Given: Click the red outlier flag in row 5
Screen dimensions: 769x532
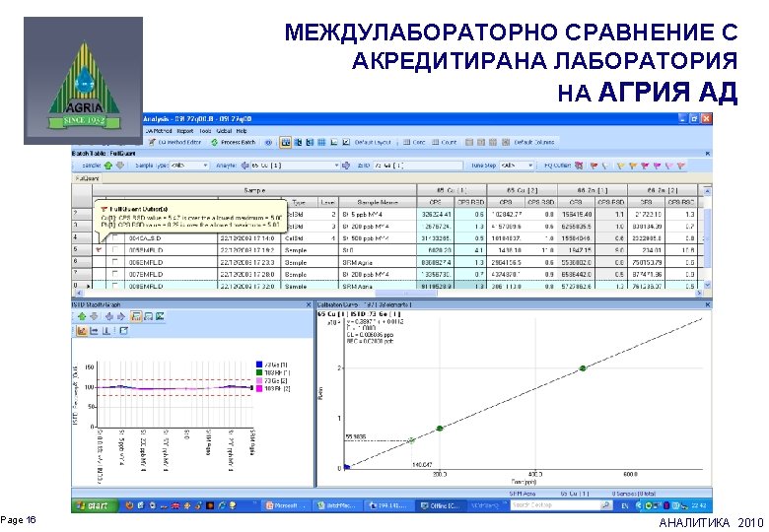Looking at the screenshot, I should click(99, 250).
